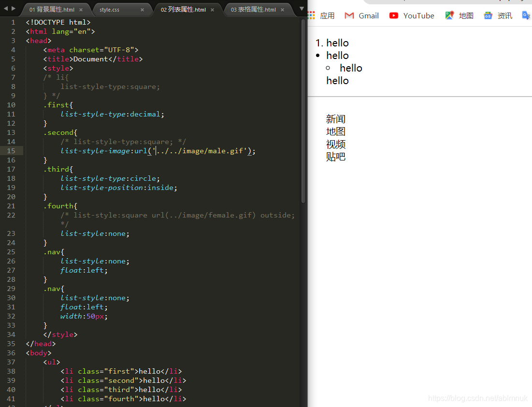Image resolution: width=532 pixels, height=407 pixels.
Task: Click the 视频 list item
Action: coord(335,144)
